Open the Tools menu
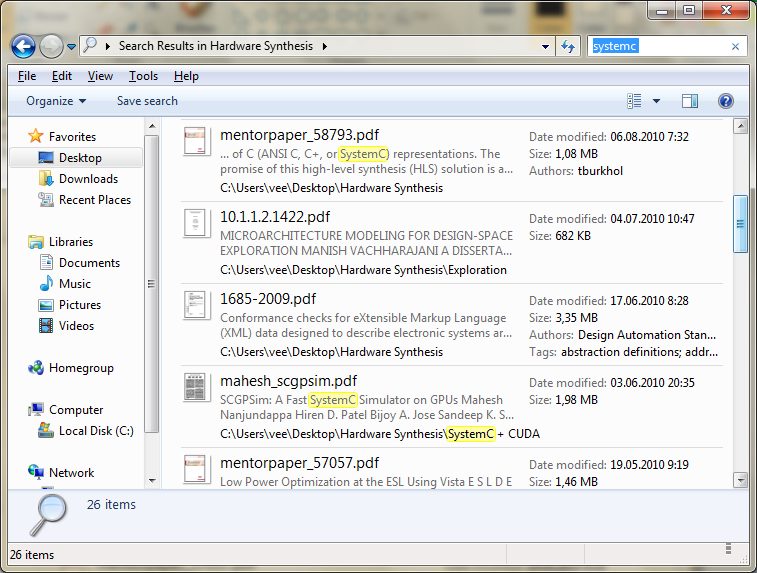Viewport: 757px width, 573px height. tap(143, 76)
